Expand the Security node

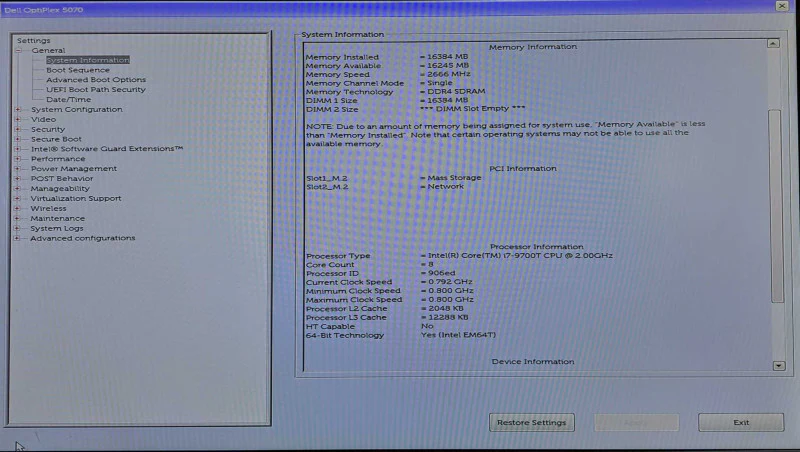[x=18, y=129]
